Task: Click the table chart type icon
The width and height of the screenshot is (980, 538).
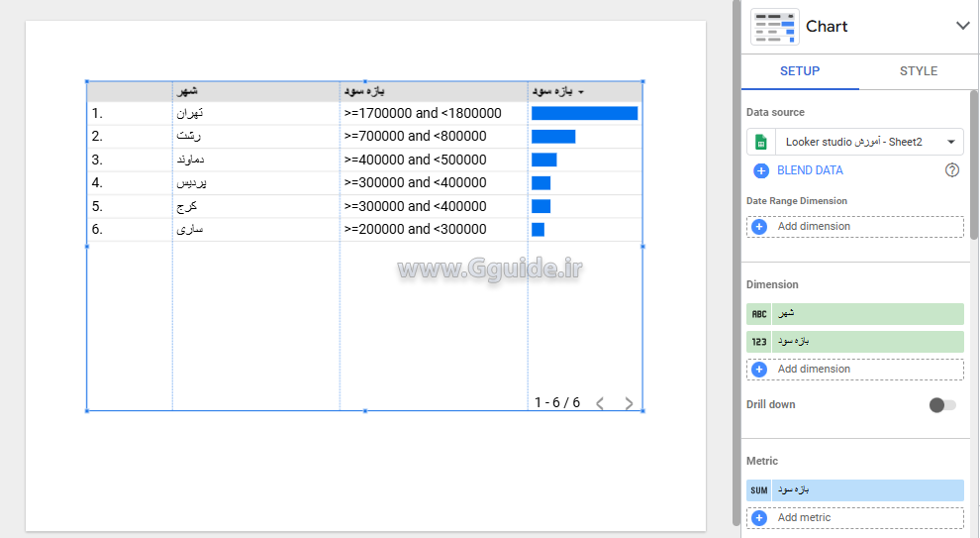Action: (774, 27)
